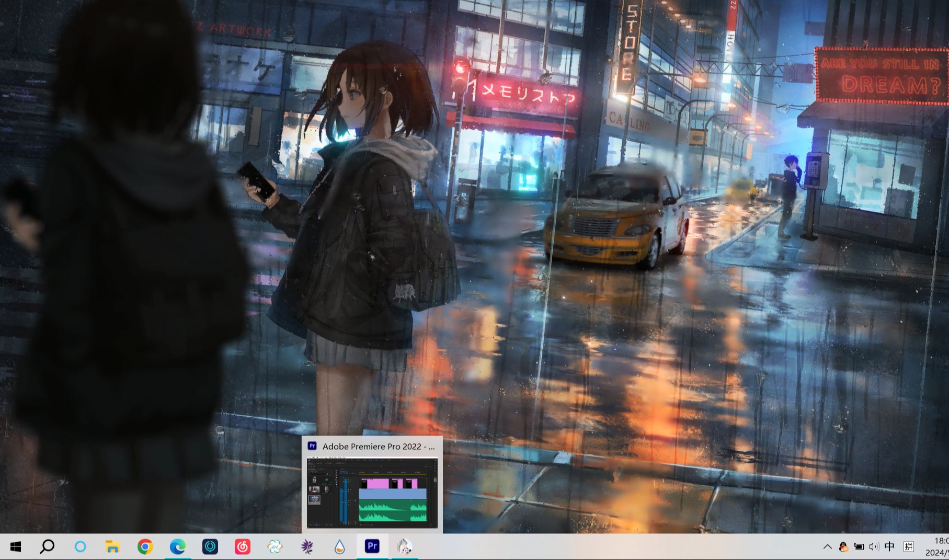Open the Windows Start menu
The image size is (949, 560).
tap(16, 547)
